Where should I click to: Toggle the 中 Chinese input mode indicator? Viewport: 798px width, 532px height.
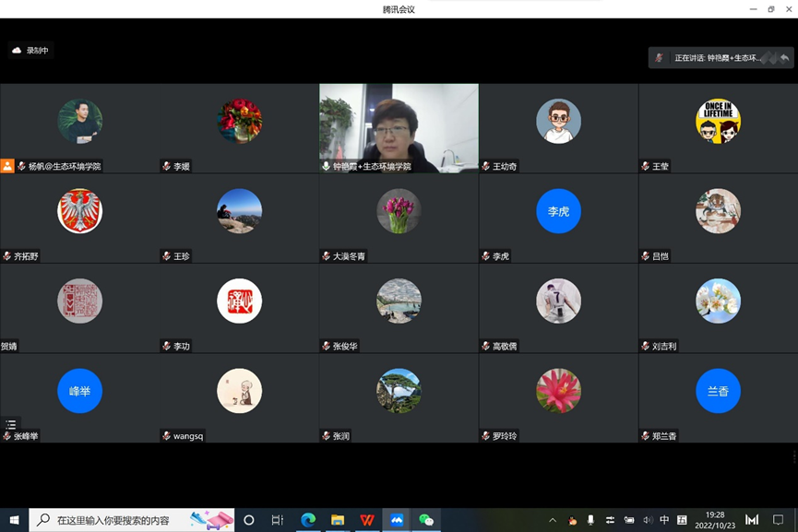point(664,520)
